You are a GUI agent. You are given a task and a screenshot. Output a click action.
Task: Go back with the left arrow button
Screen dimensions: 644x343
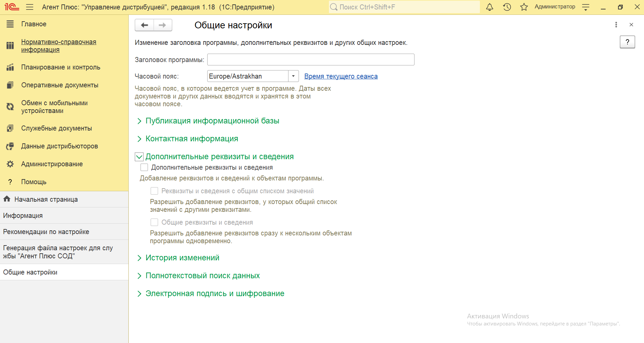[144, 25]
